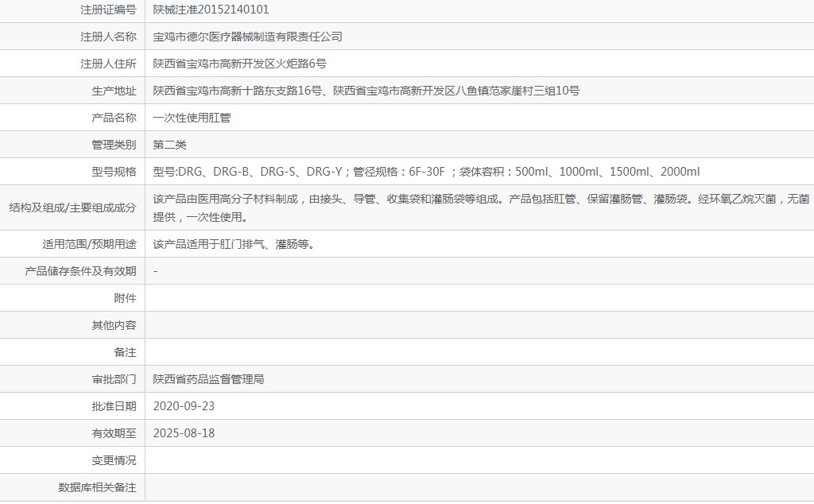The width and height of the screenshot is (814, 504).
Task: Select the 注册人住所 label
Action: [x=108, y=64]
